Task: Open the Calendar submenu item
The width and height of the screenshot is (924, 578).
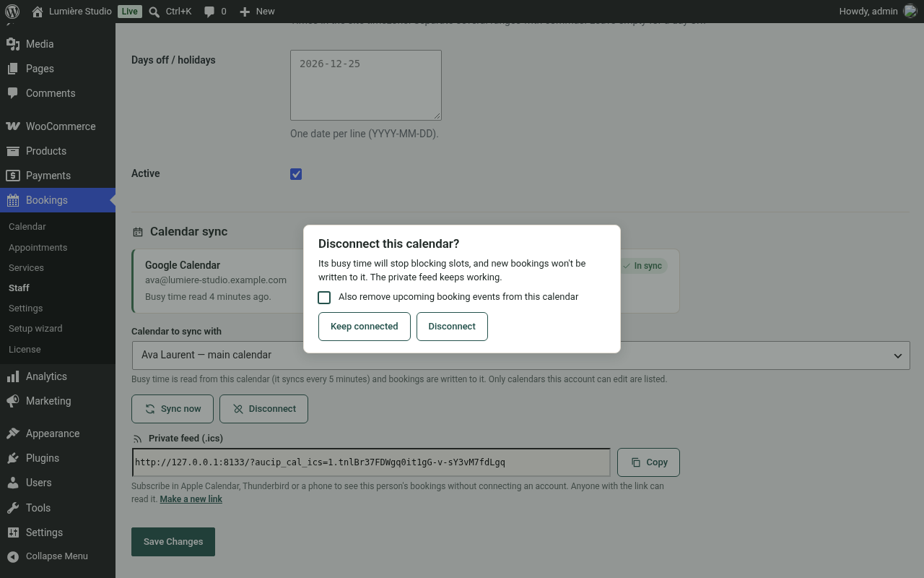Action: [x=27, y=227]
